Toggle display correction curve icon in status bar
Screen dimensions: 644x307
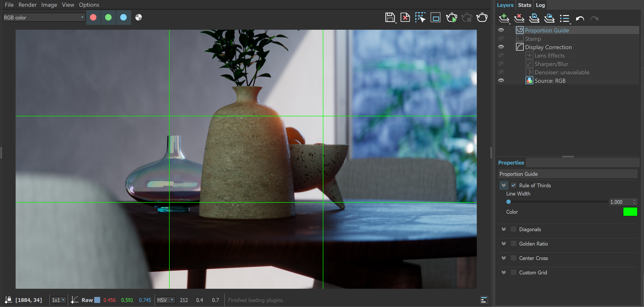point(74,300)
